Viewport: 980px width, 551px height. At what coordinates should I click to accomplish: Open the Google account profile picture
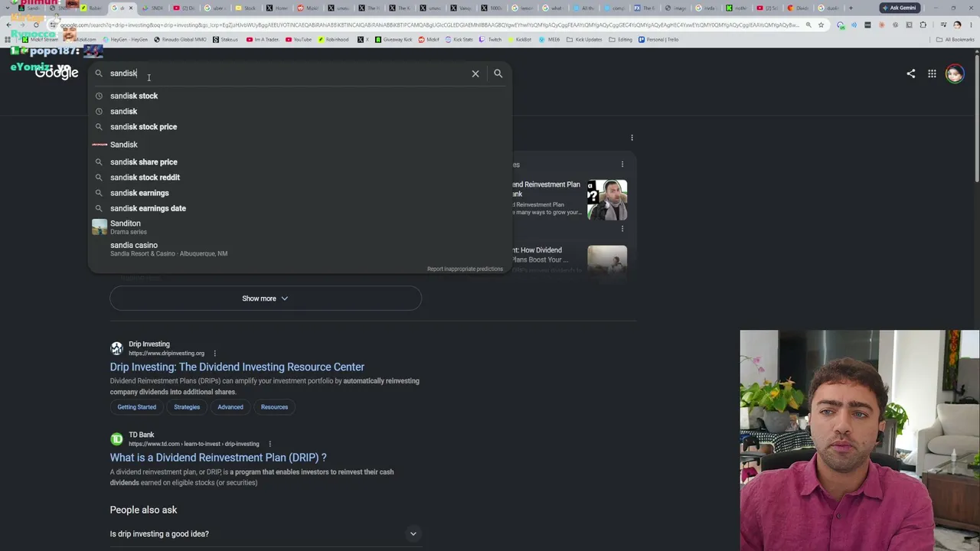coord(954,73)
